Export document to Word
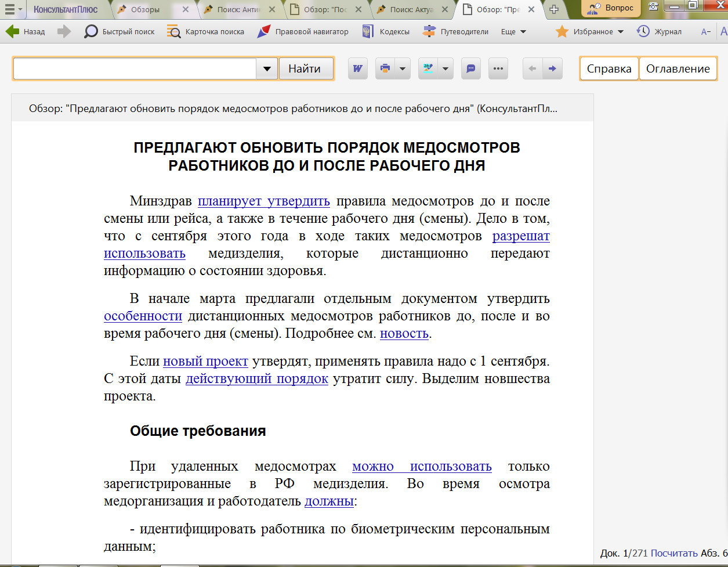 pos(358,68)
